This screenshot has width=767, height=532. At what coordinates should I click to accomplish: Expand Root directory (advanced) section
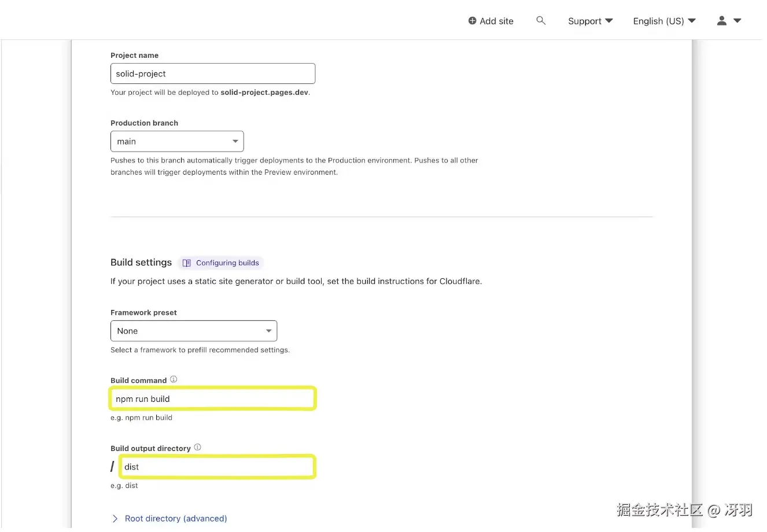click(176, 519)
